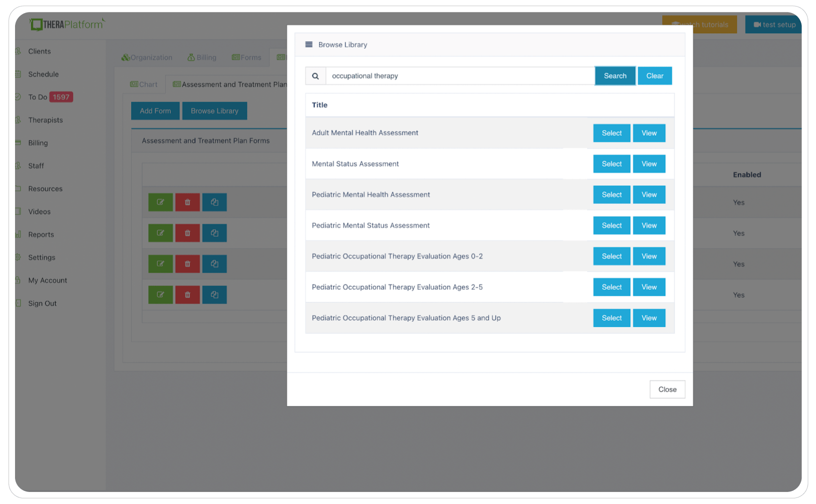This screenshot has width=816, height=504.
Task: Click the green edit icon in first form row
Action: click(x=160, y=202)
